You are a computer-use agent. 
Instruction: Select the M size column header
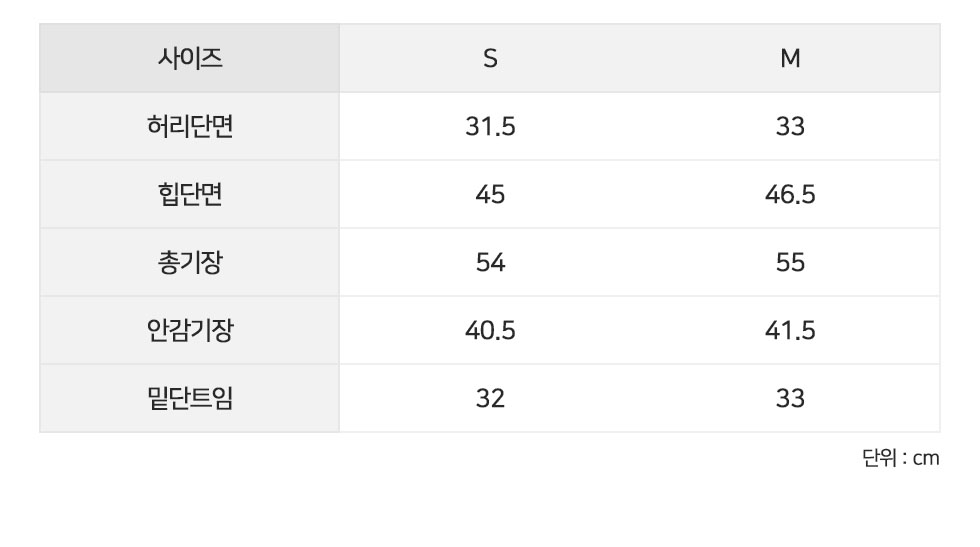(x=790, y=58)
